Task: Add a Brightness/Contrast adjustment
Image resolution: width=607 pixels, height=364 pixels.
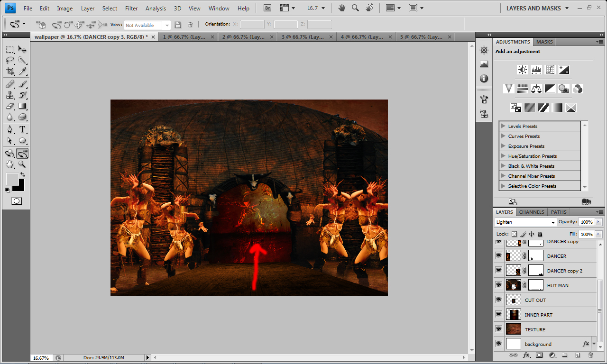Action: [x=522, y=70]
